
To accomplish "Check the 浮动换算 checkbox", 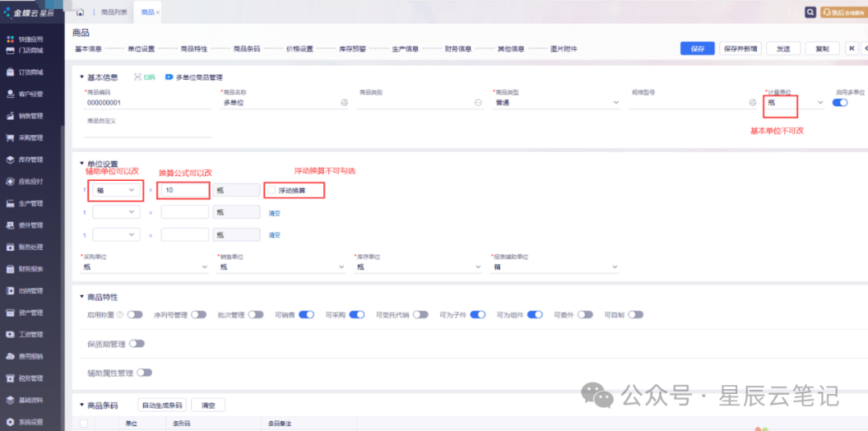I will point(272,190).
